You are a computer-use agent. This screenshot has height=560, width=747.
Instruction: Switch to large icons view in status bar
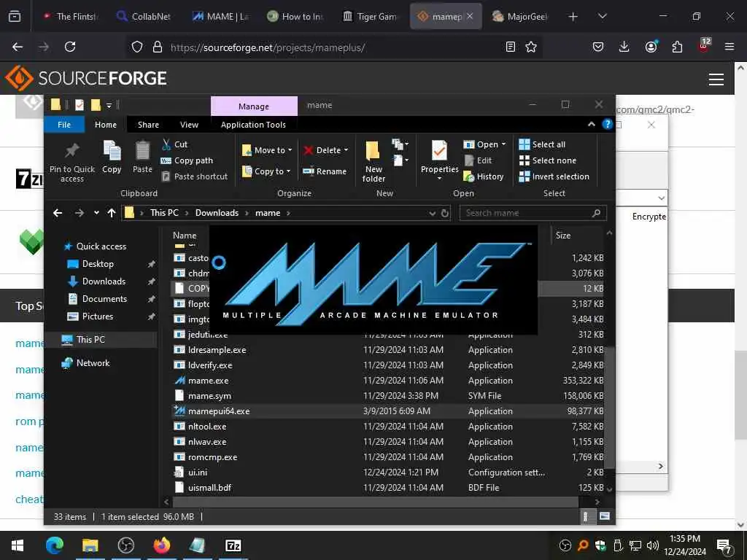[x=605, y=516]
